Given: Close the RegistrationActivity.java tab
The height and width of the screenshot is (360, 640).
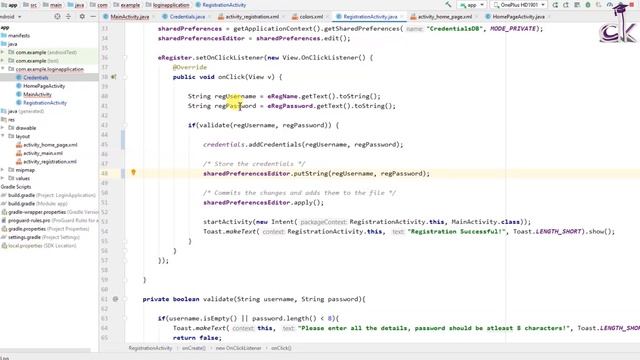Looking at the screenshot, I should click(x=402, y=17).
